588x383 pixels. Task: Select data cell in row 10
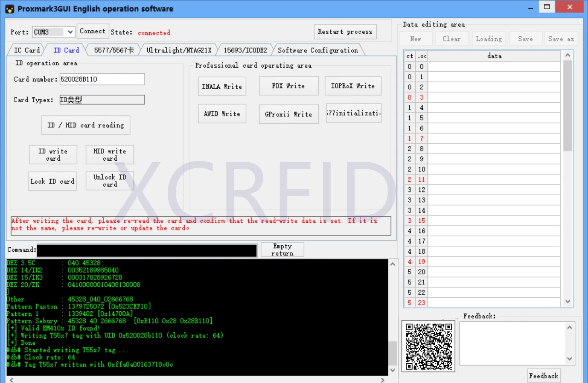(x=494, y=170)
